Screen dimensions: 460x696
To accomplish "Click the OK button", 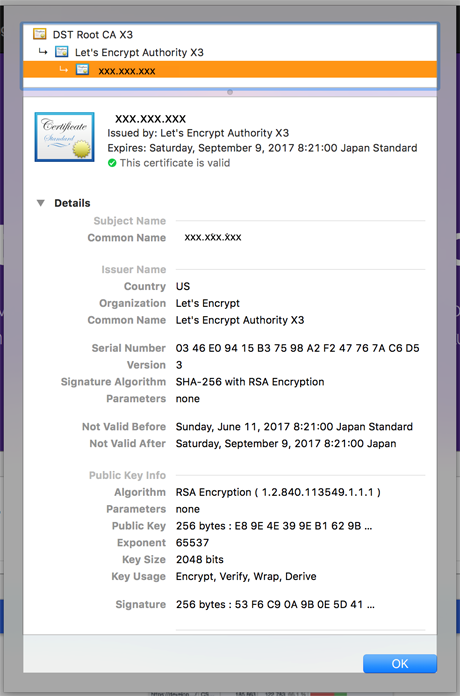I will [400, 663].
